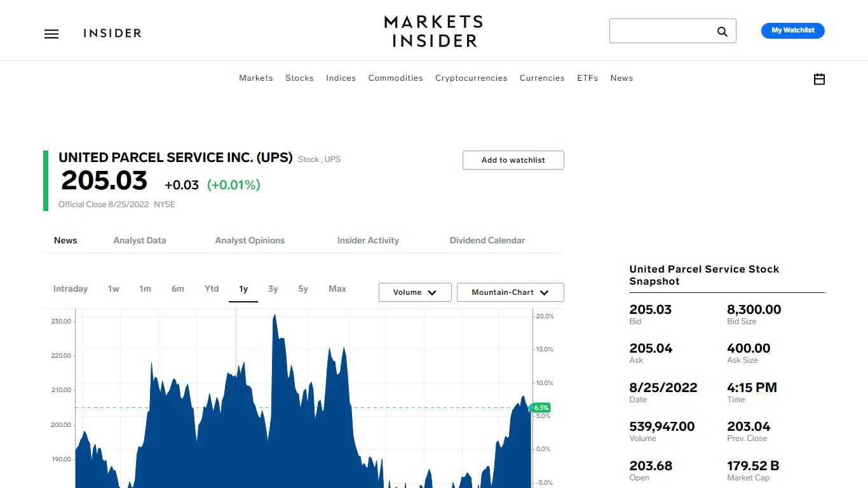Click Add to watchlist button
The width and height of the screenshot is (868, 488).
click(513, 160)
